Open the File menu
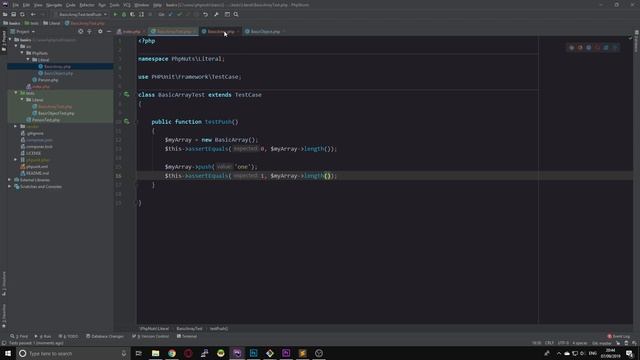This screenshot has width=640, height=360. pos(16,5)
